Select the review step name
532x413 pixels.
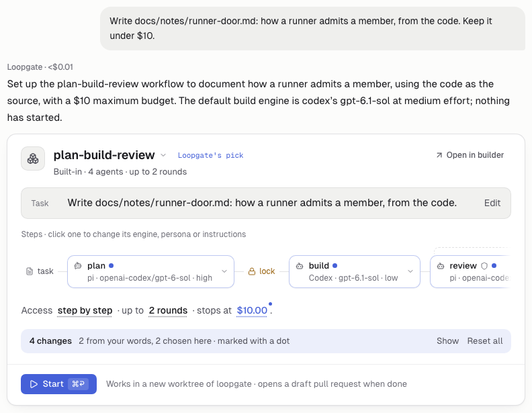point(463,266)
